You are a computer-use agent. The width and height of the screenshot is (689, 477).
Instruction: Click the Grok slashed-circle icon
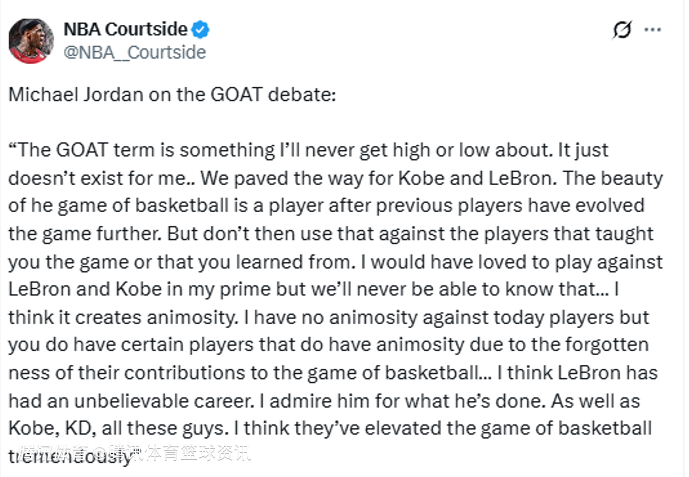click(622, 30)
